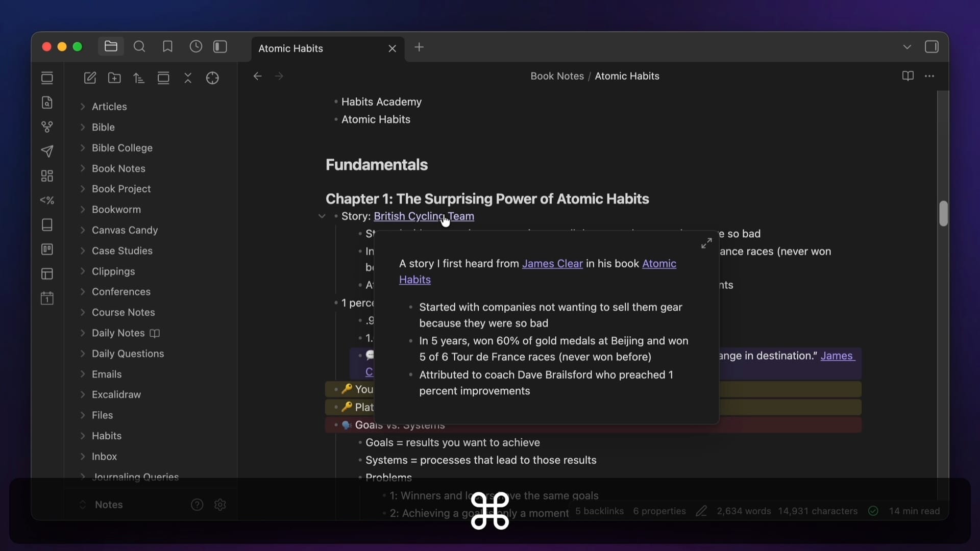Click the new folder icon
The height and width of the screenshot is (551, 980).
114,78
